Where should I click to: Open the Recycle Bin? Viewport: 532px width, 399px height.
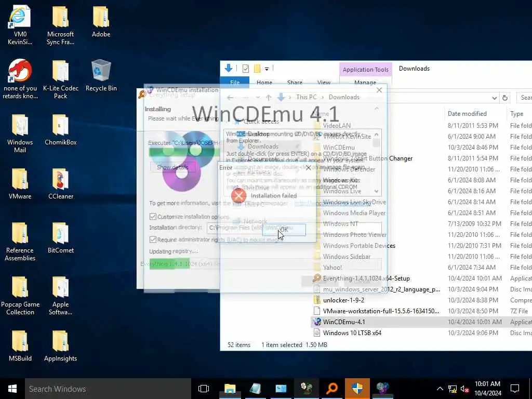[x=101, y=75]
